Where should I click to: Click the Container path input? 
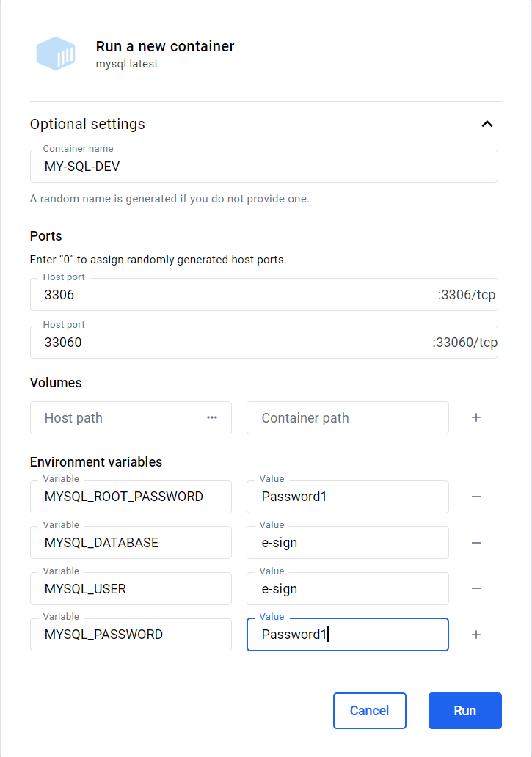click(x=346, y=418)
